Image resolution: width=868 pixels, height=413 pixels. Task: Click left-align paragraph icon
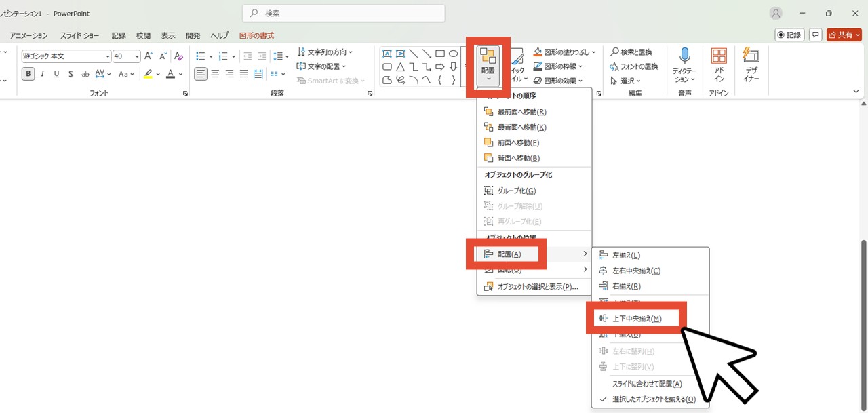tap(201, 74)
